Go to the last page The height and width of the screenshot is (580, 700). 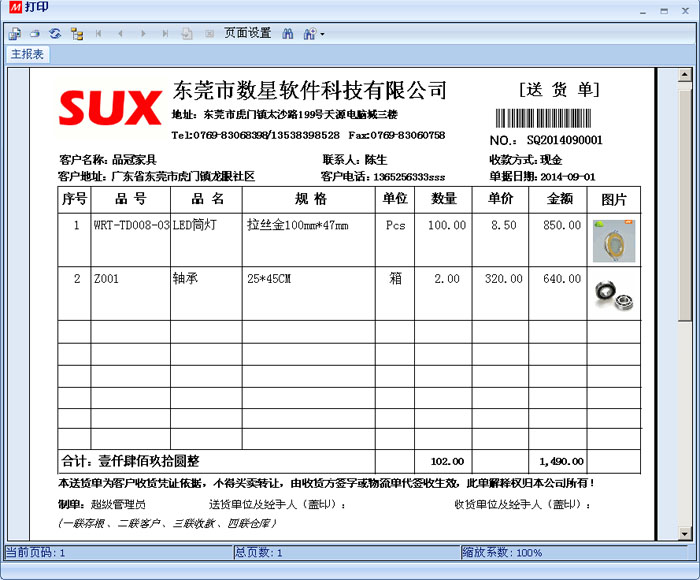165,33
